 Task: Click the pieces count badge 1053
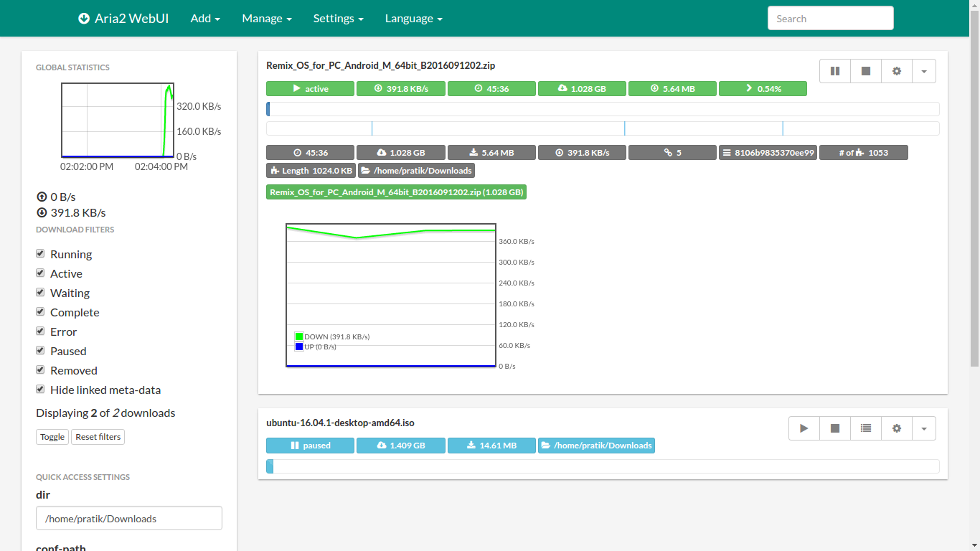864,153
